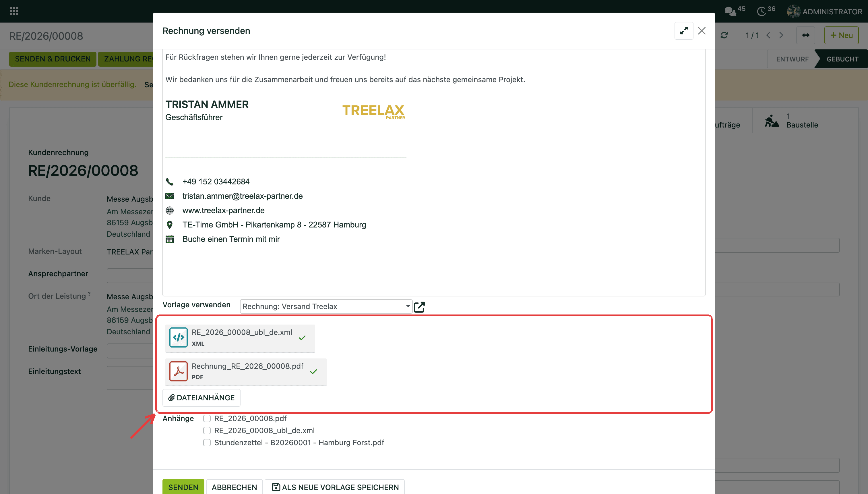Viewport: 868px width, 494px height.
Task: Click the Dateianhänge attach files button
Action: coord(201,398)
